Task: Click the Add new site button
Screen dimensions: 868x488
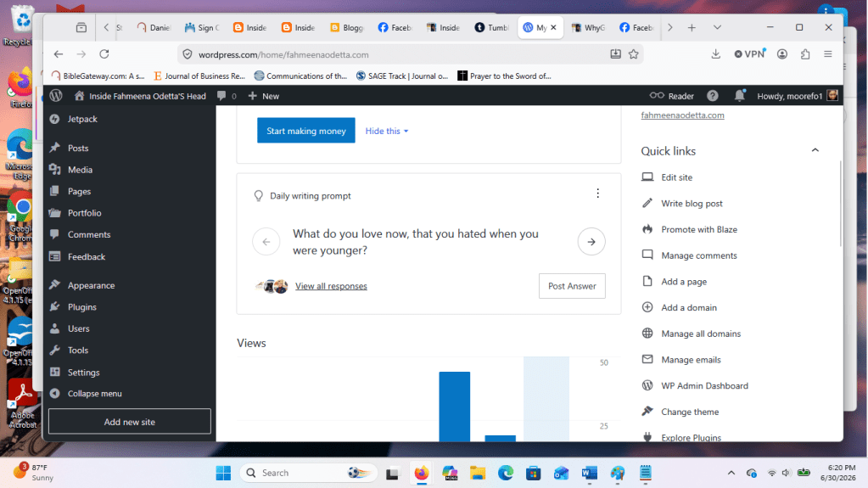Action: click(130, 422)
